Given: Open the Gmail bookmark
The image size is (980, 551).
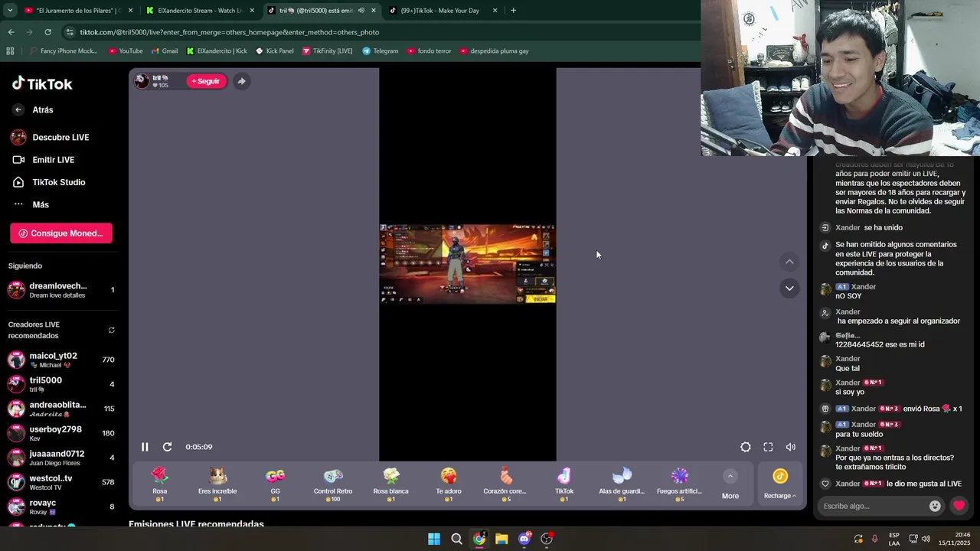Looking at the screenshot, I should [165, 51].
